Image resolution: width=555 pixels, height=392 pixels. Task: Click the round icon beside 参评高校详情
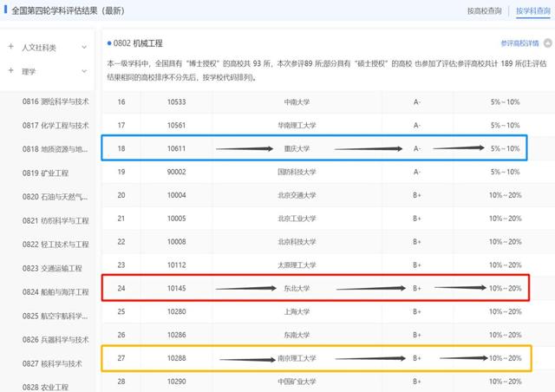click(x=547, y=43)
